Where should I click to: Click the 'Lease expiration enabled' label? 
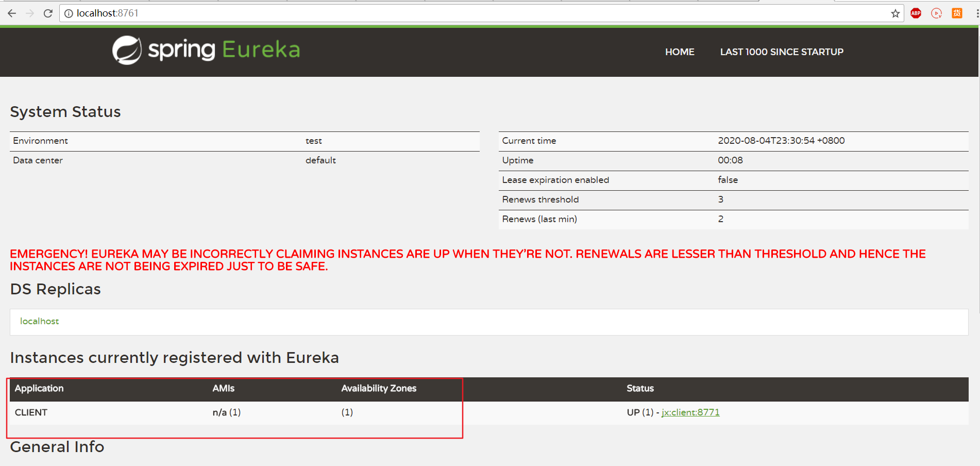click(555, 180)
